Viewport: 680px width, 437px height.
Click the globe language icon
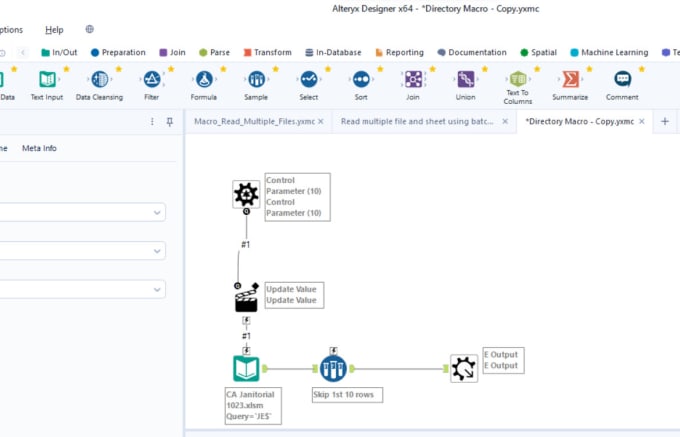(x=89, y=29)
